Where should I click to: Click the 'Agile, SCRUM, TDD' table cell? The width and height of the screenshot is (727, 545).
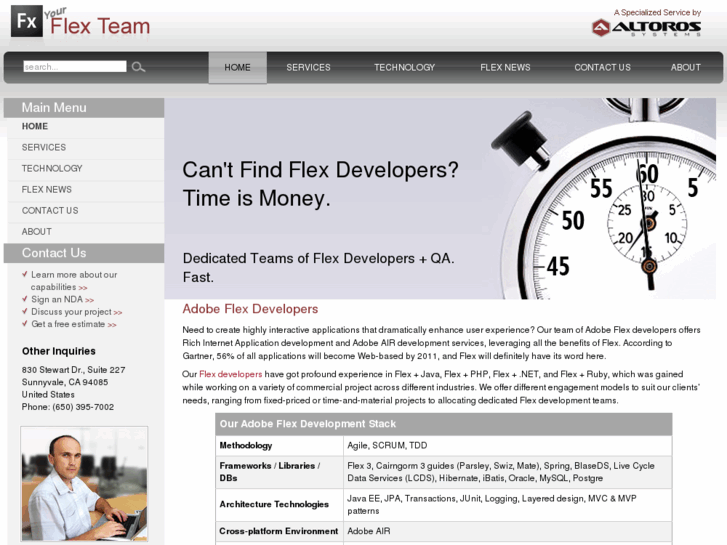click(508, 446)
